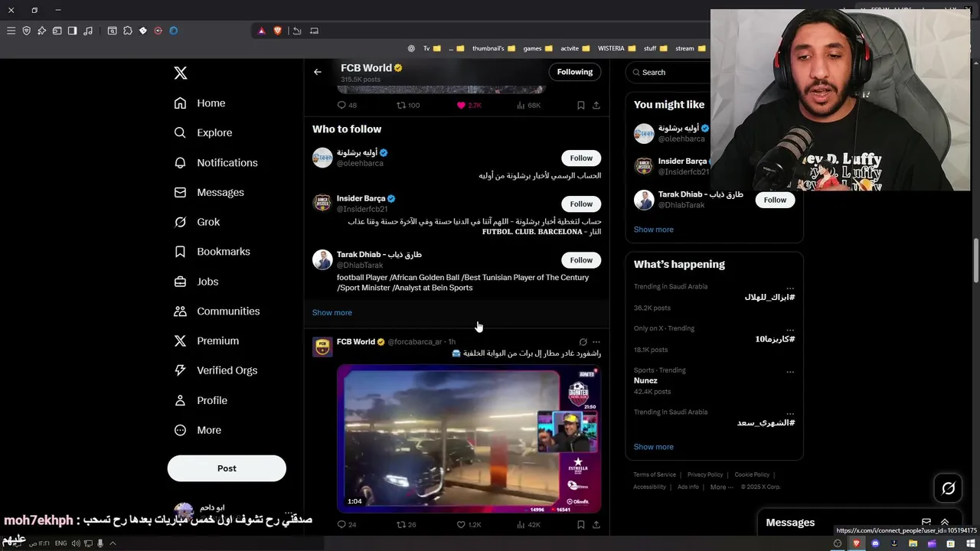Open Discord from the taskbar
This screenshot has height=551, width=980.
[x=875, y=543]
